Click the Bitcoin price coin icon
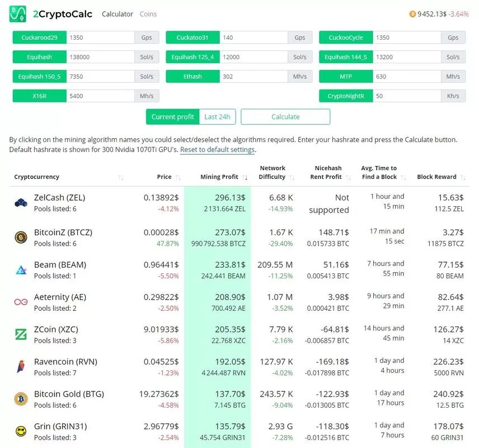479x448 pixels. click(412, 14)
